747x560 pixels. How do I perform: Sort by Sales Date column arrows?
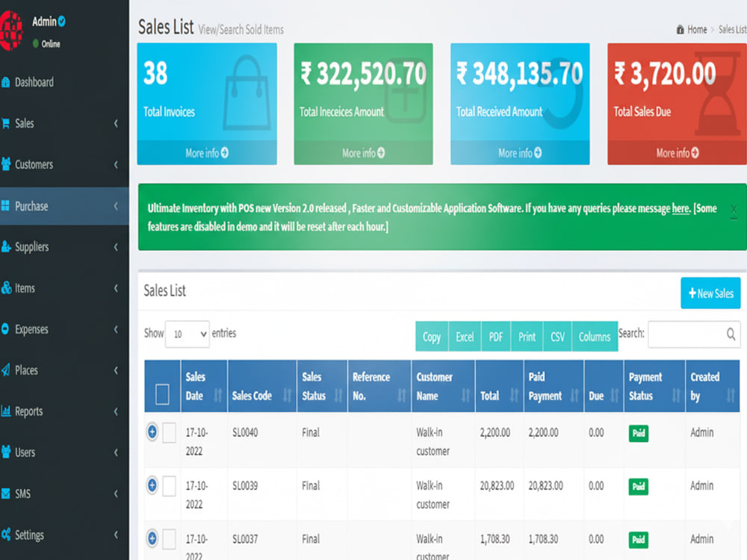coord(218,395)
